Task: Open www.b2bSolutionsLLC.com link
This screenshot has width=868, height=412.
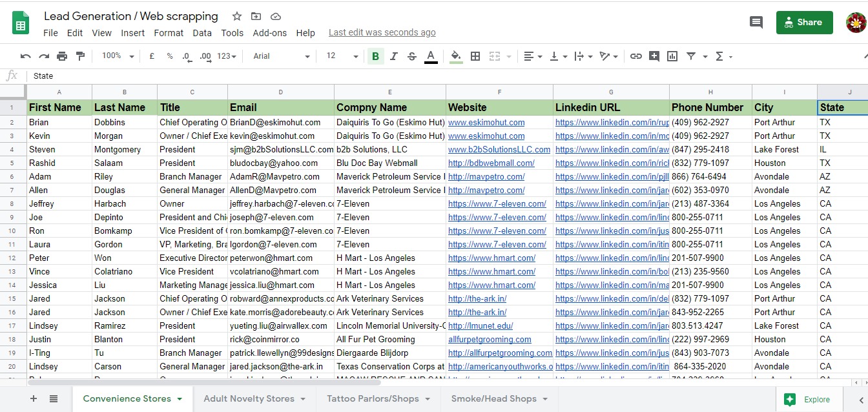Action: pyautogui.click(x=499, y=149)
